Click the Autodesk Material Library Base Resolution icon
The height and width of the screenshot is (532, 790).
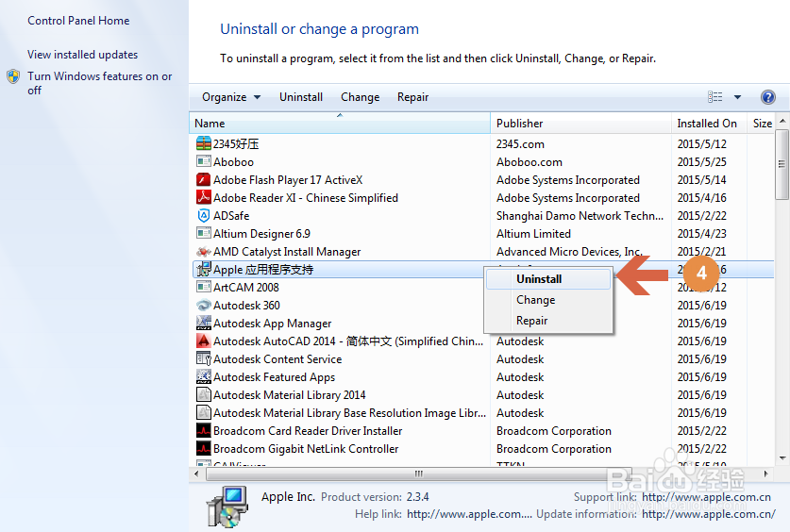(x=204, y=413)
